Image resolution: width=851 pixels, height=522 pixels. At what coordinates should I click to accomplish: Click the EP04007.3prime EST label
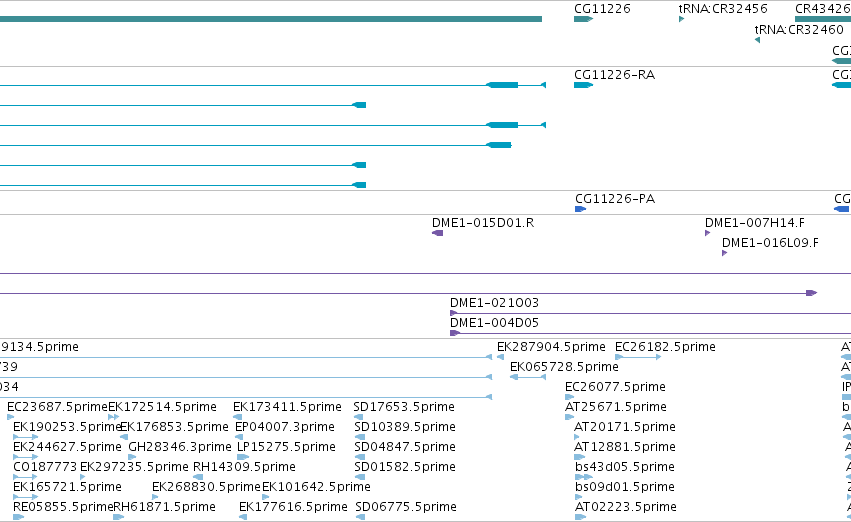pos(284,427)
